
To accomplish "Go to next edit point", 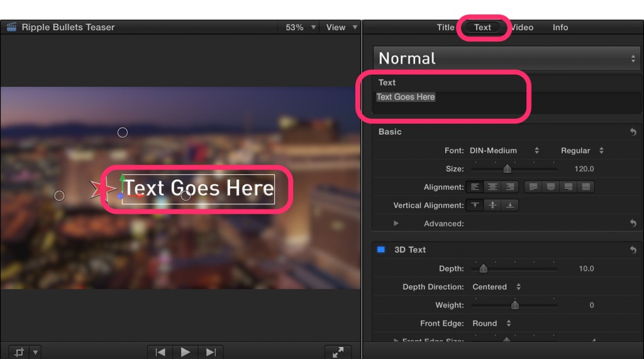I will (211, 352).
